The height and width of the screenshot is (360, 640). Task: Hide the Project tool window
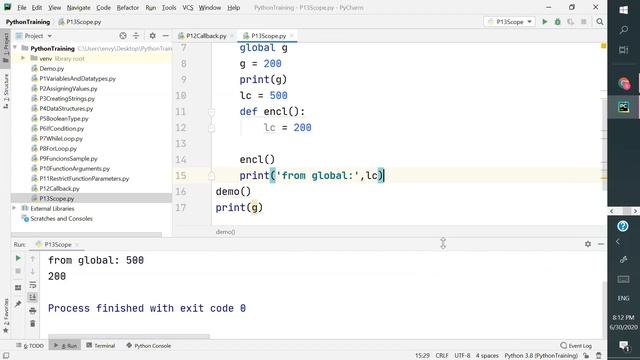click(165, 36)
